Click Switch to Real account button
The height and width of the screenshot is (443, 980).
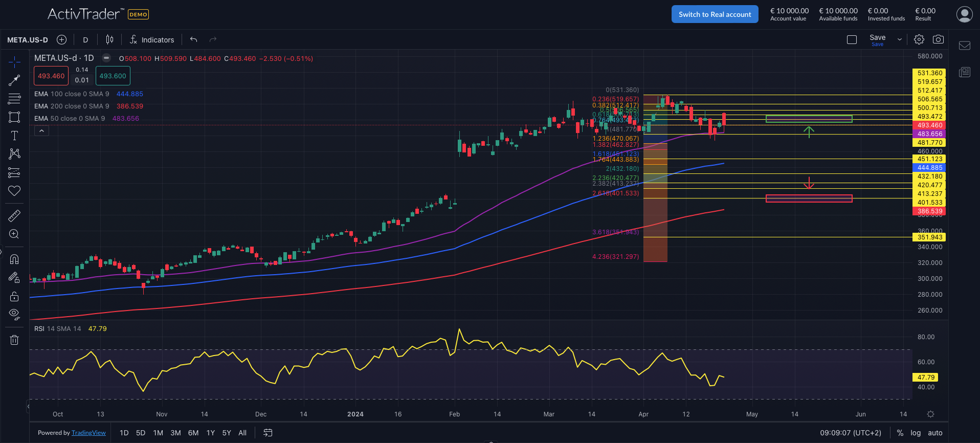click(x=715, y=14)
